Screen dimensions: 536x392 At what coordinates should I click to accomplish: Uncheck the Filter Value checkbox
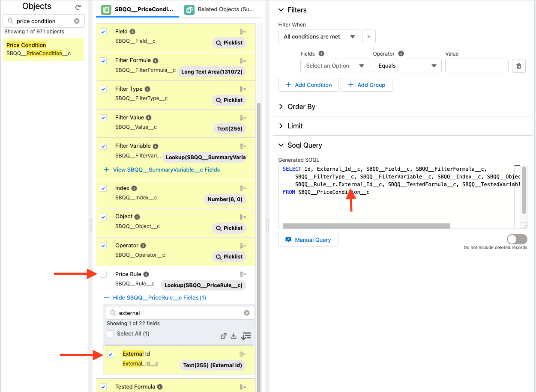point(103,118)
